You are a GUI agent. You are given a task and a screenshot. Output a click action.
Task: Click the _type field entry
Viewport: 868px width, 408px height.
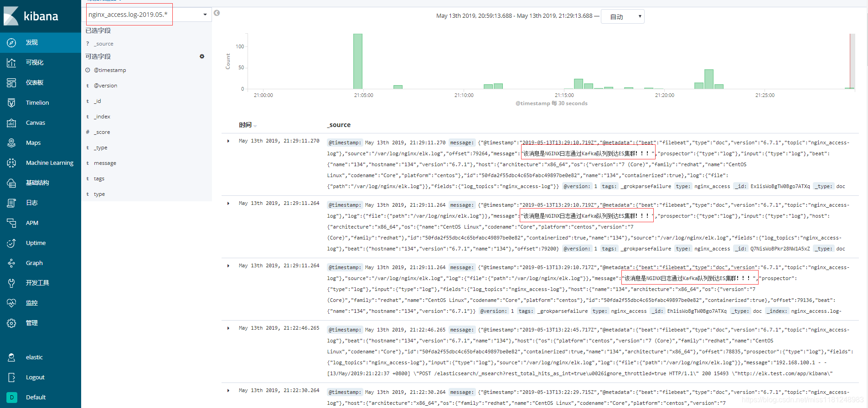[x=101, y=148]
